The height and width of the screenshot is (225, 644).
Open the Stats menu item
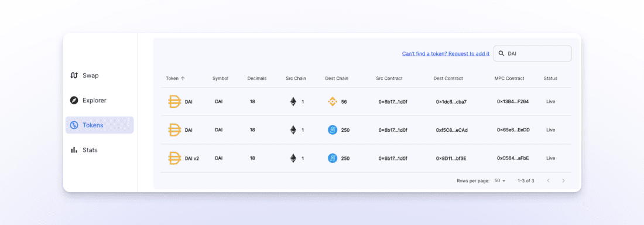click(100, 150)
